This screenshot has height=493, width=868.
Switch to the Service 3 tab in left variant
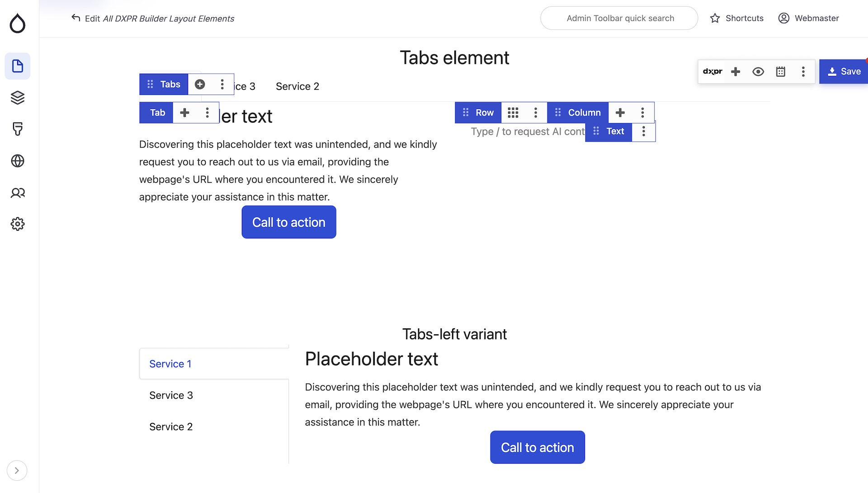171,395
